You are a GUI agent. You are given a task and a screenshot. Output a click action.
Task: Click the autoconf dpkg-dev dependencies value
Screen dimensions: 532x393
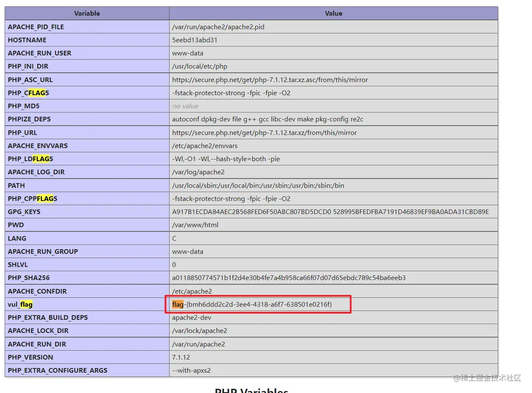[268, 119]
